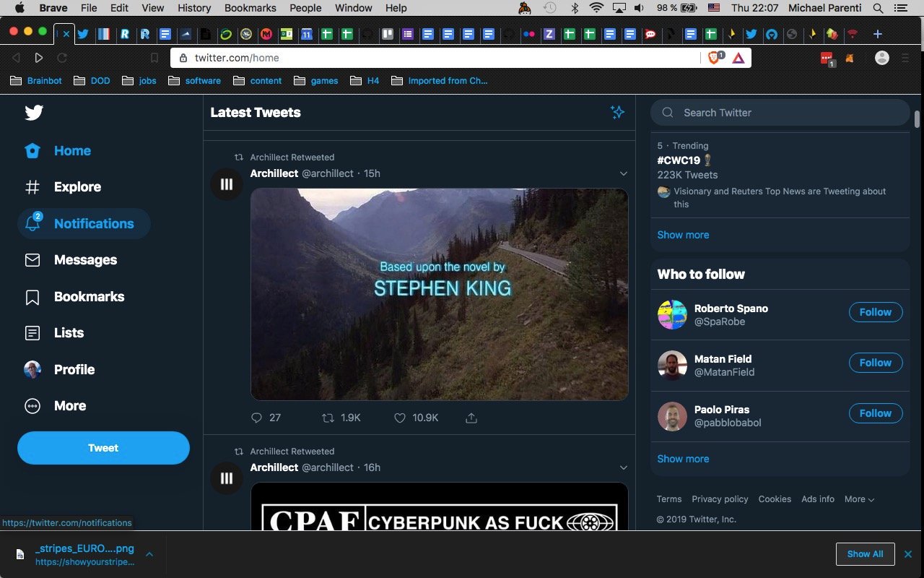Retweet the tweet with 1.9K retweets
Viewport: 924px width, 578px height.
[328, 418]
